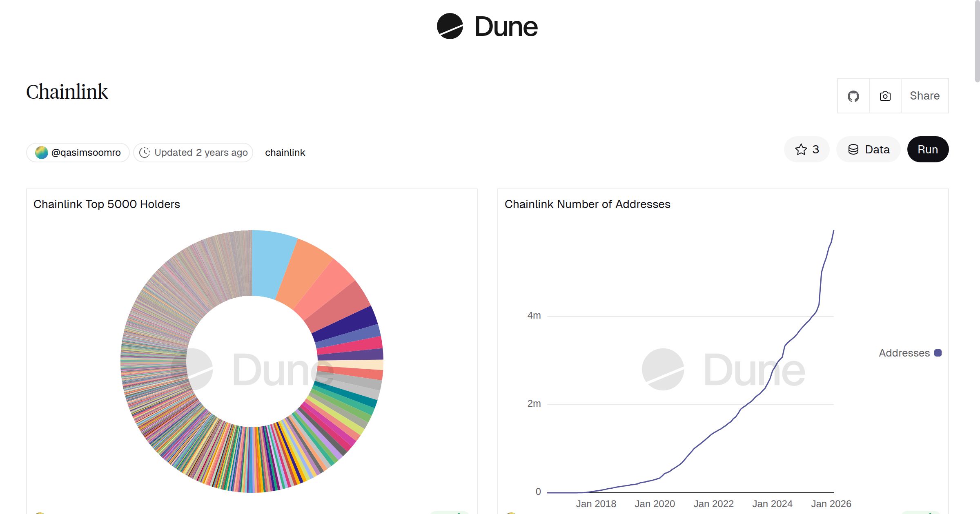This screenshot has width=980, height=514.
Task: Run the dashboard queries
Action: pyautogui.click(x=928, y=149)
